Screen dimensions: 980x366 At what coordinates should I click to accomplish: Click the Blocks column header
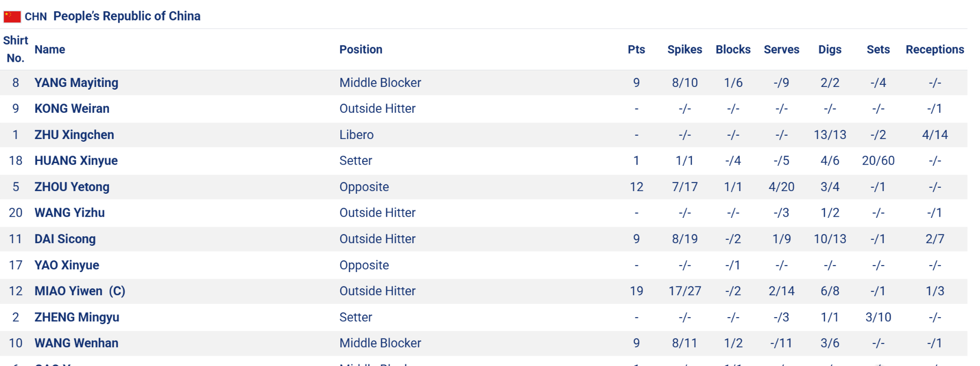tap(733, 49)
